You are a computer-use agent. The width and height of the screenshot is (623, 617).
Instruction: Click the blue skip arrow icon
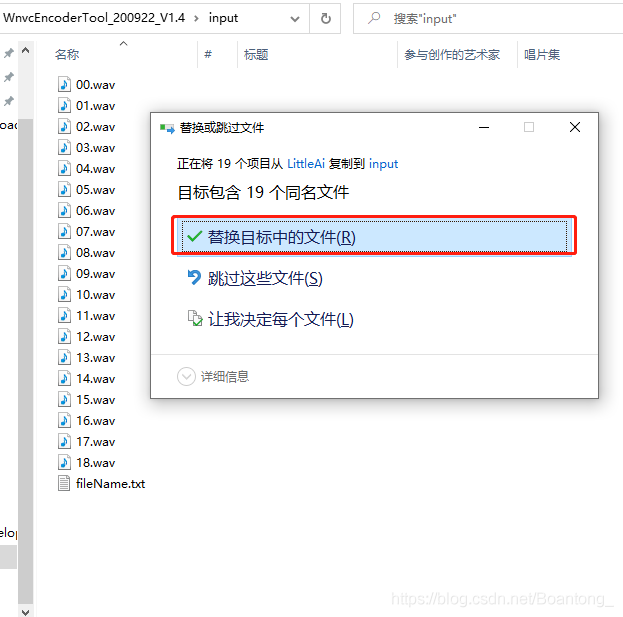194,277
